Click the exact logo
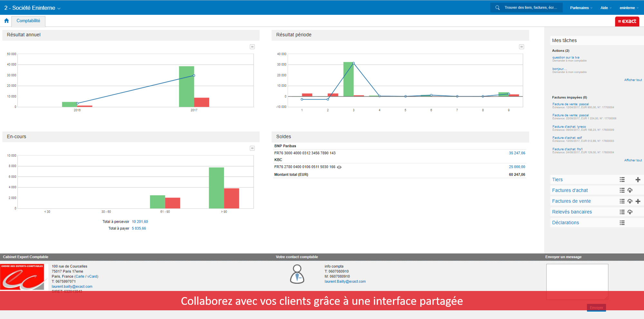The width and height of the screenshot is (644, 319). (627, 21)
